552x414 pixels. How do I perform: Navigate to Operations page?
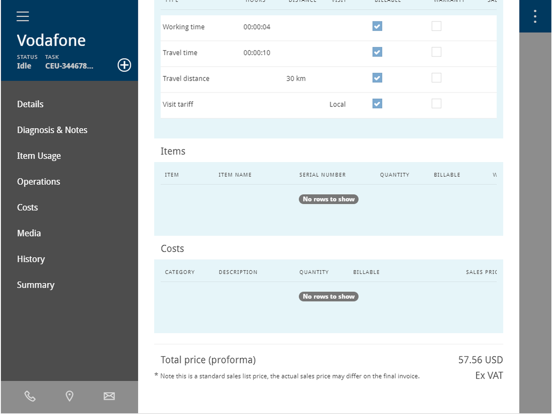click(x=38, y=182)
